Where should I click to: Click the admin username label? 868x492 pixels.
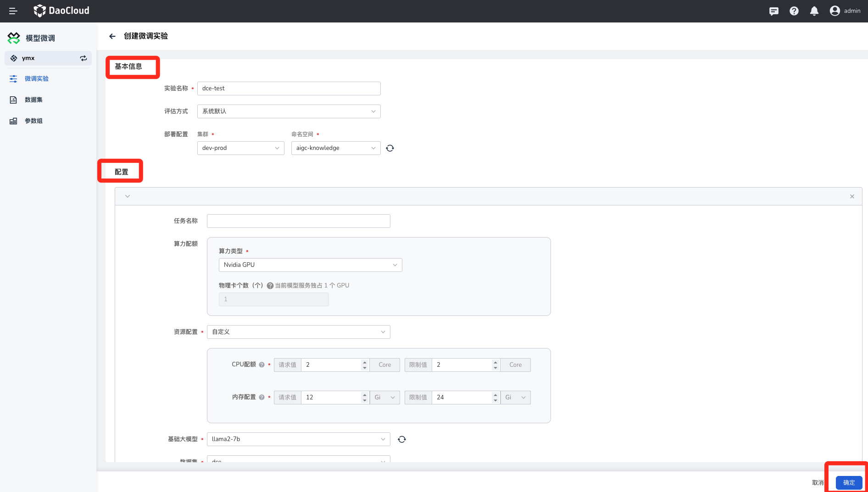852,11
